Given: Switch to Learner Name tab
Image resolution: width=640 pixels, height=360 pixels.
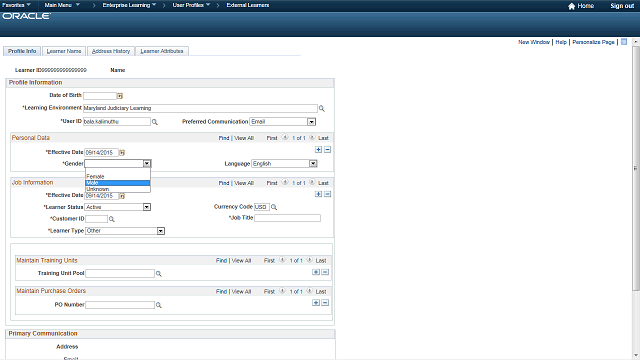Looking at the screenshot, I should point(64,51).
